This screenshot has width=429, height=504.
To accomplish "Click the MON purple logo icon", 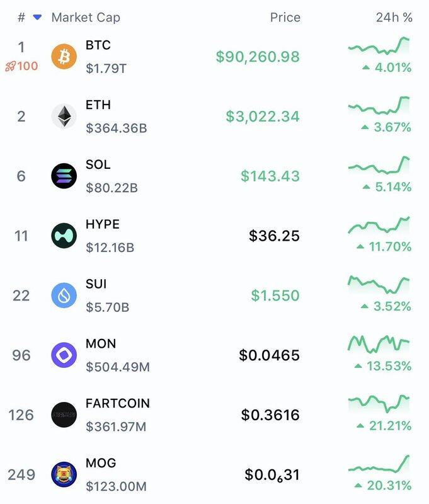I will [x=64, y=355].
